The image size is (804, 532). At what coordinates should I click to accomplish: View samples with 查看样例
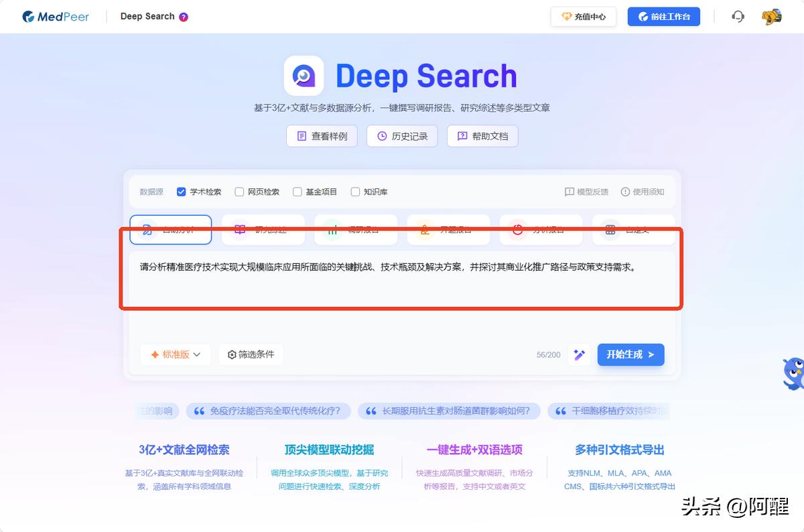click(322, 136)
